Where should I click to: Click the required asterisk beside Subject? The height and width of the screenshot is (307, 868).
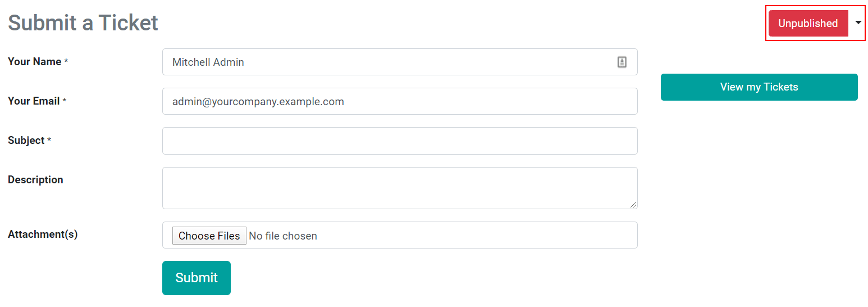click(49, 141)
